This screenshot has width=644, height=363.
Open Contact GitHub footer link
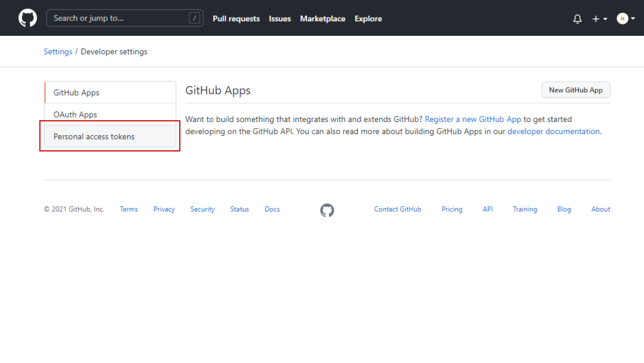(397, 209)
